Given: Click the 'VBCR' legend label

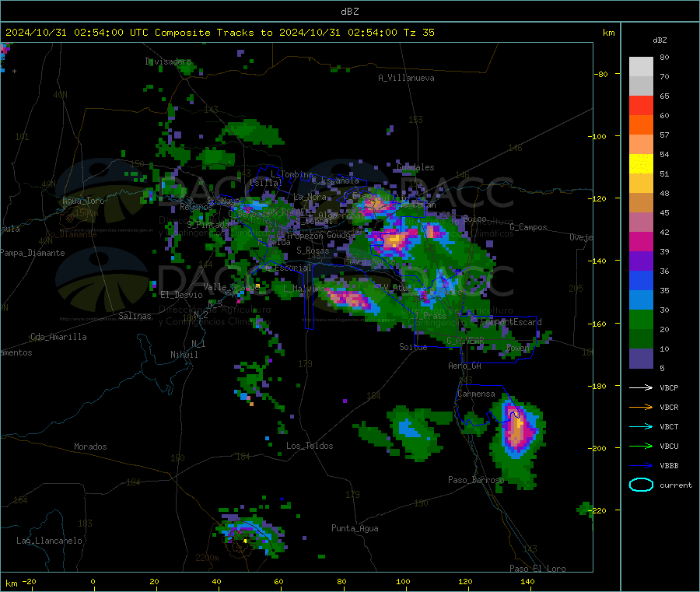Looking at the screenshot, I should [x=669, y=407].
